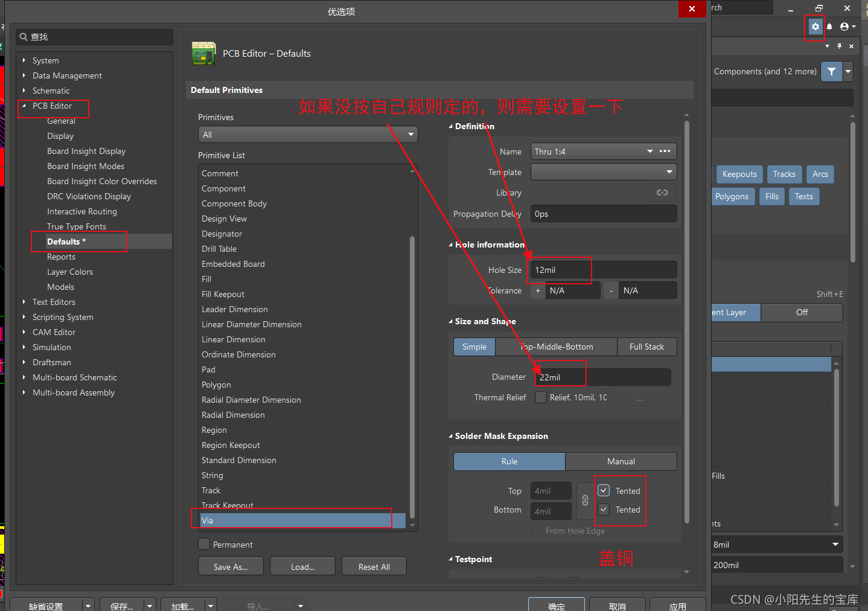Viewport: 868px width, 611px height.
Task: Click the search magnifier icon
Action: click(24, 37)
